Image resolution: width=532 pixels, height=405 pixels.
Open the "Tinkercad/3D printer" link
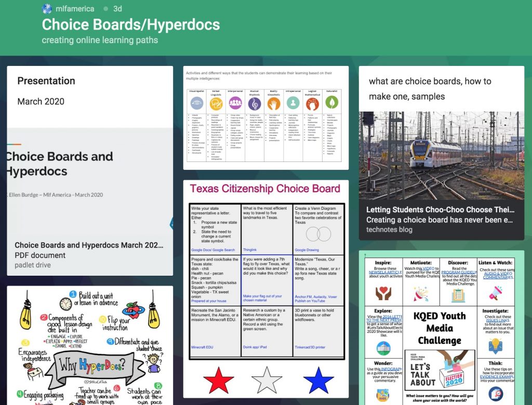pyautogui.click(x=310, y=347)
